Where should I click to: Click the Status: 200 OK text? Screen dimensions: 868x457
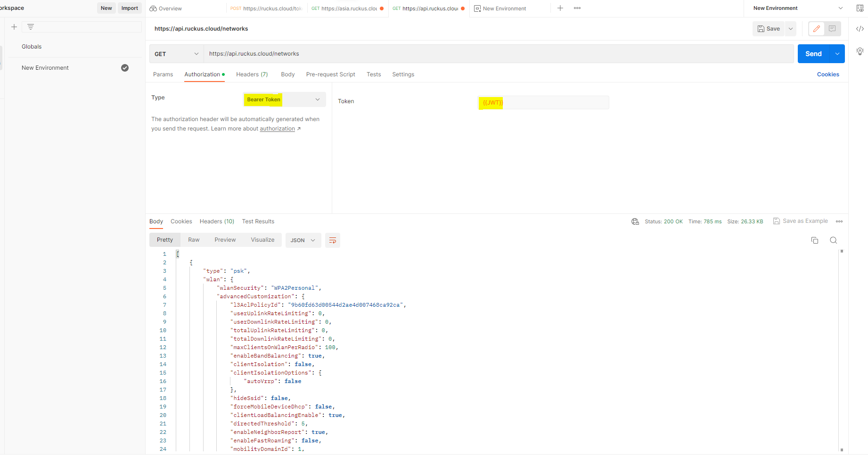point(663,221)
